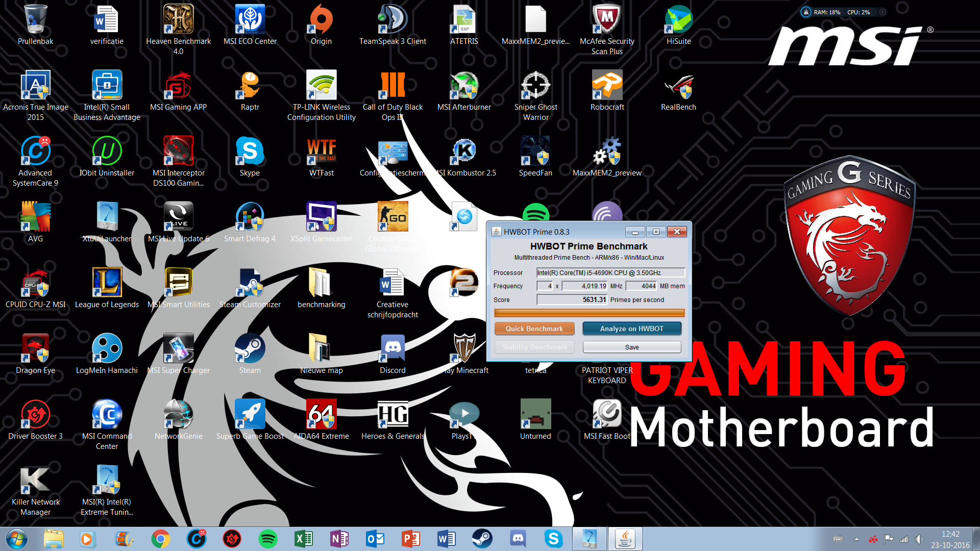Open MSI Gaming APP icon
This screenshot has height=551, width=980.
pyautogui.click(x=178, y=90)
